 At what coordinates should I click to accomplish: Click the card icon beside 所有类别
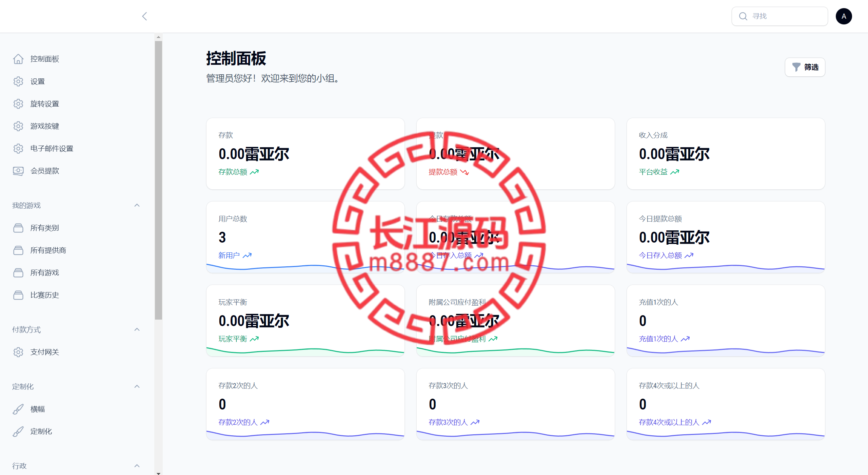(18, 228)
